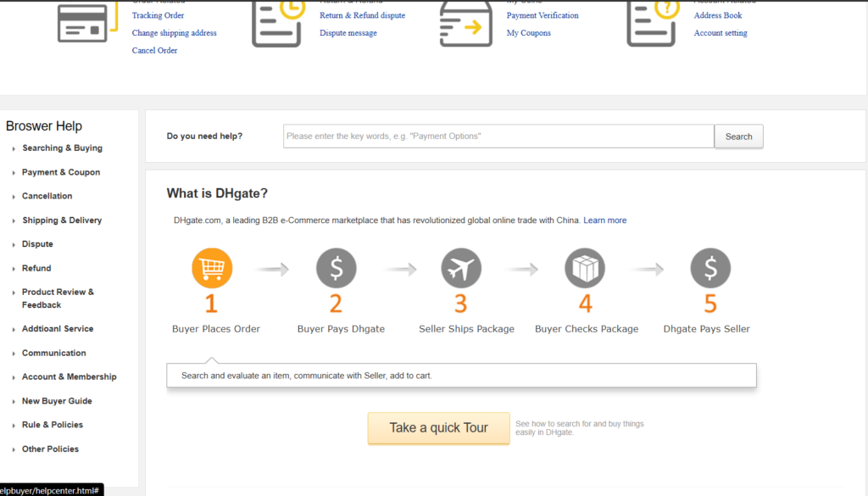Open the Payment & Coupon help topic
Image resolution: width=868 pixels, height=496 pixels.
point(61,172)
